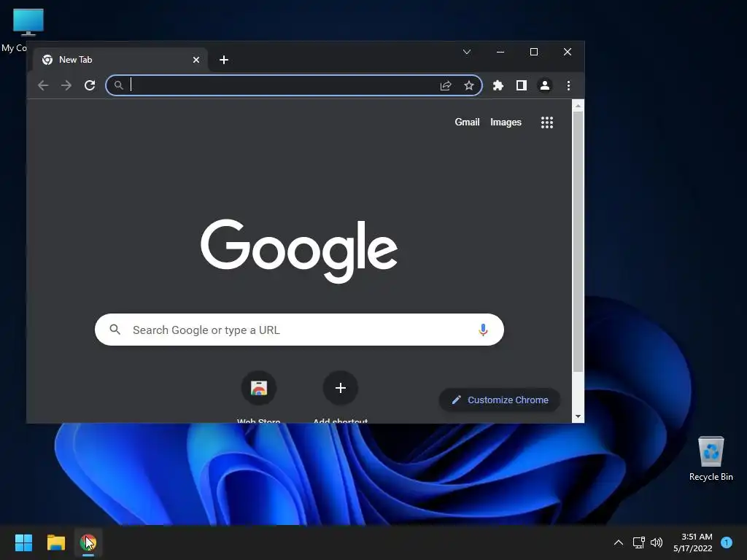Screen dimensions: 747x560
Task: Open a new tab with the plus button
Action: (223, 60)
